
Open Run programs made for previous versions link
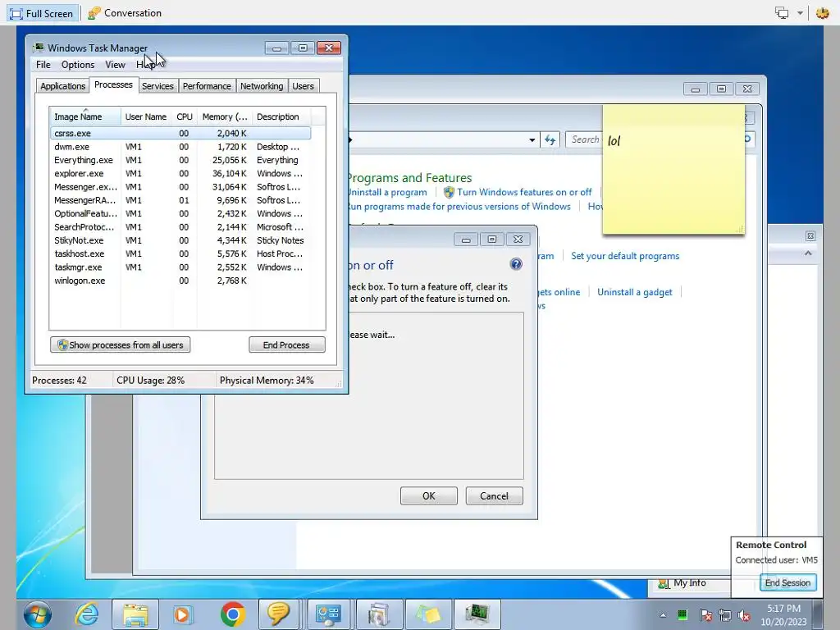[459, 207]
